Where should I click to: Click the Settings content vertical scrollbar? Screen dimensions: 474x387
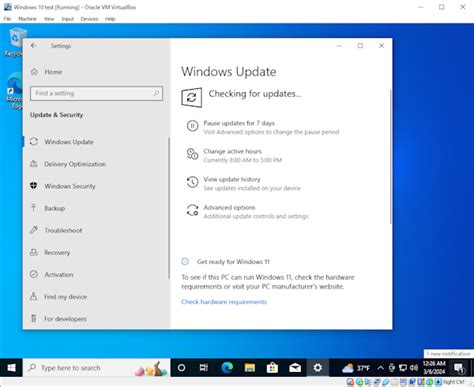(390, 157)
